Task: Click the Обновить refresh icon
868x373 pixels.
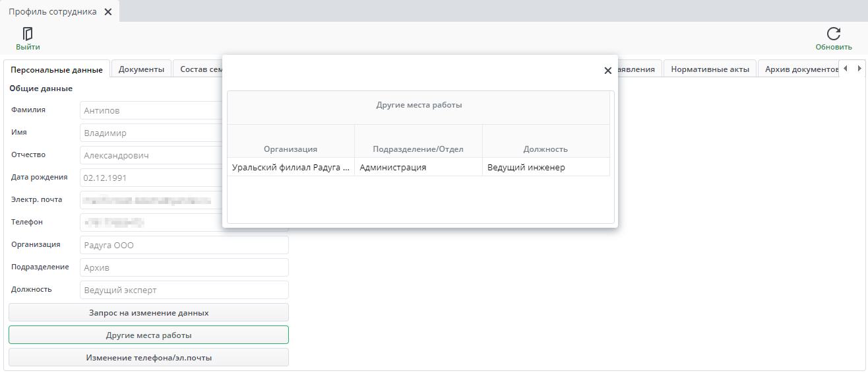Action: [833, 34]
